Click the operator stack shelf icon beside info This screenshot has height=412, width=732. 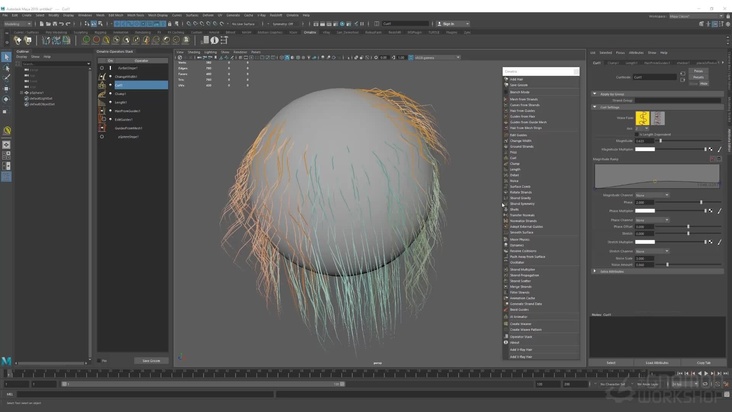click(x=224, y=40)
